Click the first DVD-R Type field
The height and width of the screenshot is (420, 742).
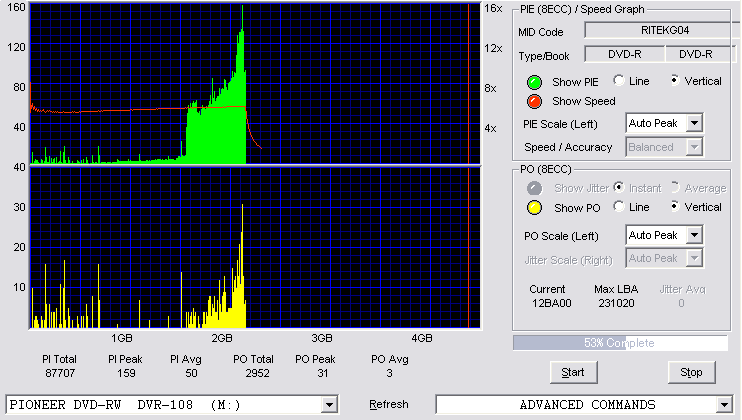point(625,54)
